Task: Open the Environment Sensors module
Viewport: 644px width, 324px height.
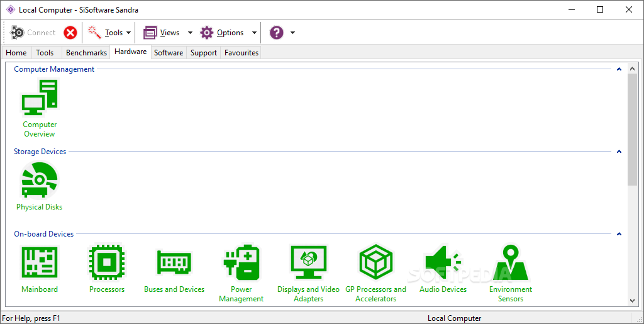Action: [x=511, y=274]
